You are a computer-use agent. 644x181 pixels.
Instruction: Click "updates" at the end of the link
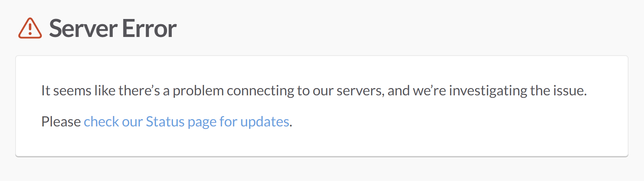265,122
